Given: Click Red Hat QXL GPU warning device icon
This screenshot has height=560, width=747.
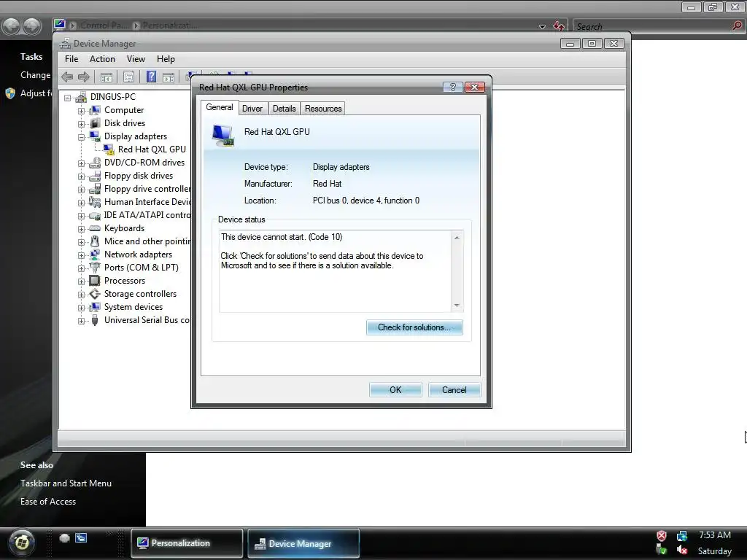Looking at the screenshot, I should (x=109, y=149).
